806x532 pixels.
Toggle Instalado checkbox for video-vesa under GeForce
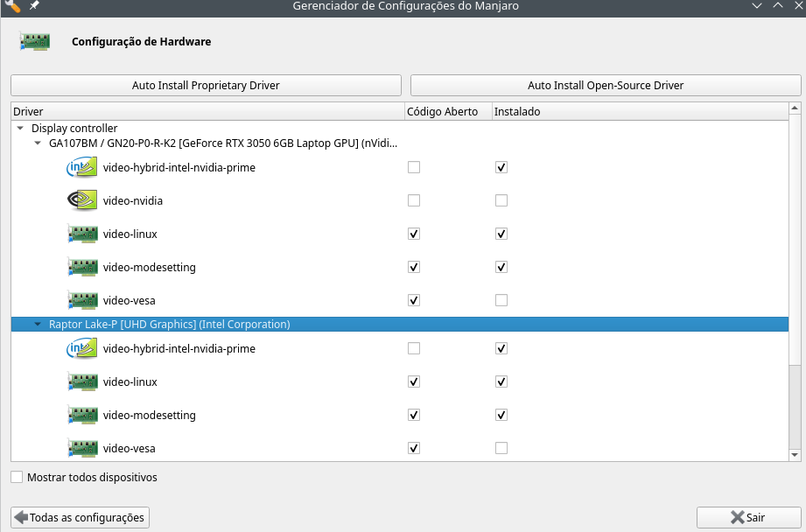click(x=501, y=300)
